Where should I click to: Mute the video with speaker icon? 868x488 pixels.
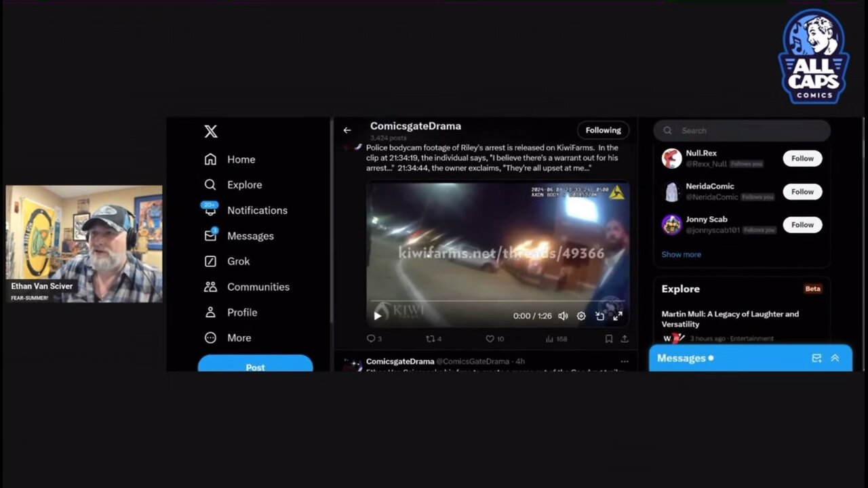pyautogui.click(x=563, y=316)
